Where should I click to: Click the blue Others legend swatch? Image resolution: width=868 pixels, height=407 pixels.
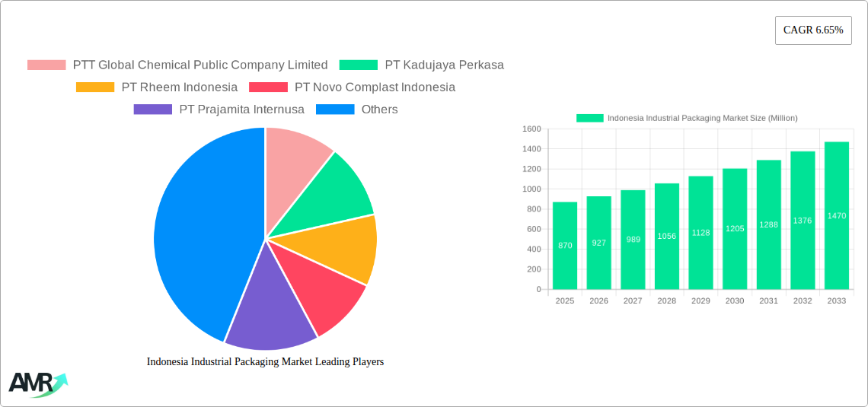coord(335,110)
